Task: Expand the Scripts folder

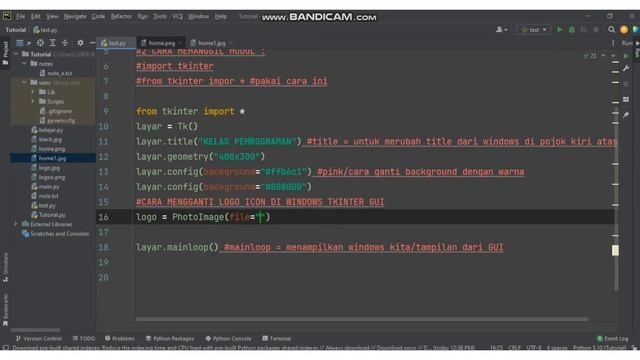Action: tap(33, 101)
